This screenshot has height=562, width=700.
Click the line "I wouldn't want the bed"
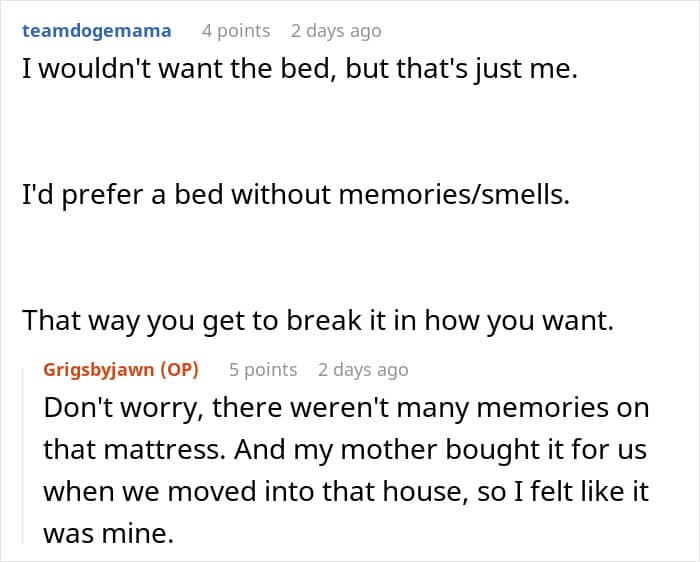tap(300, 69)
